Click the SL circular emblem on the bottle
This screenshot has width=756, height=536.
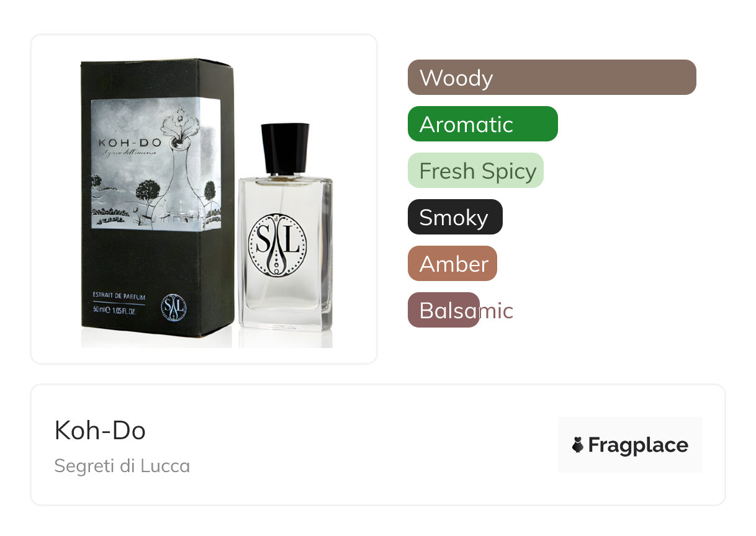277,244
